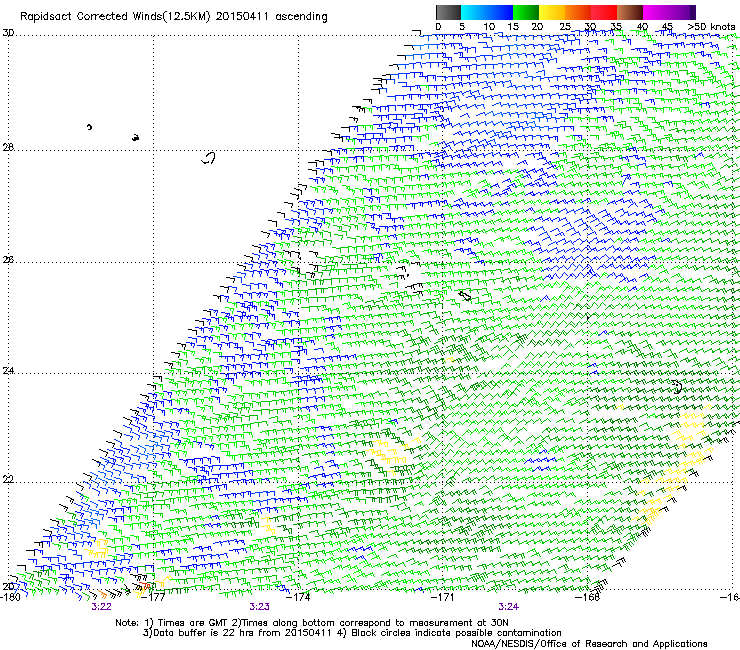Viewport: 740px width, 650px height.
Task: Click the '30' latitude axis label
Action: [8, 33]
